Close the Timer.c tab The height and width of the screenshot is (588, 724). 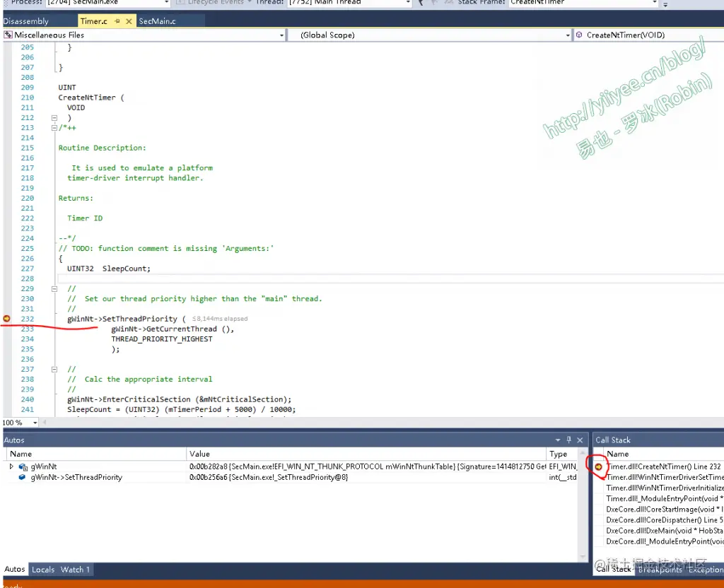click(129, 21)
